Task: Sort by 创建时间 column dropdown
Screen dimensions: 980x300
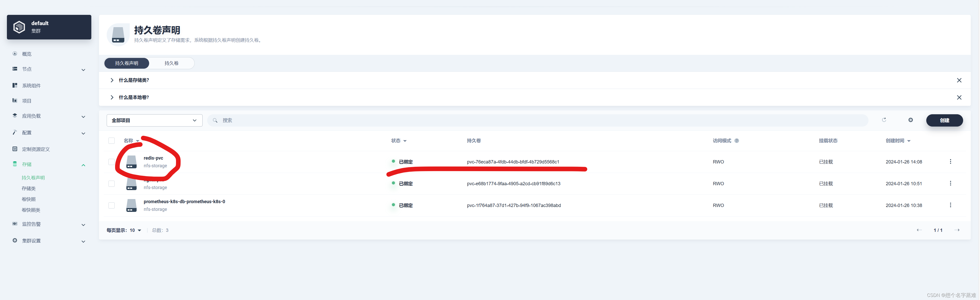Action: [909, 141]
